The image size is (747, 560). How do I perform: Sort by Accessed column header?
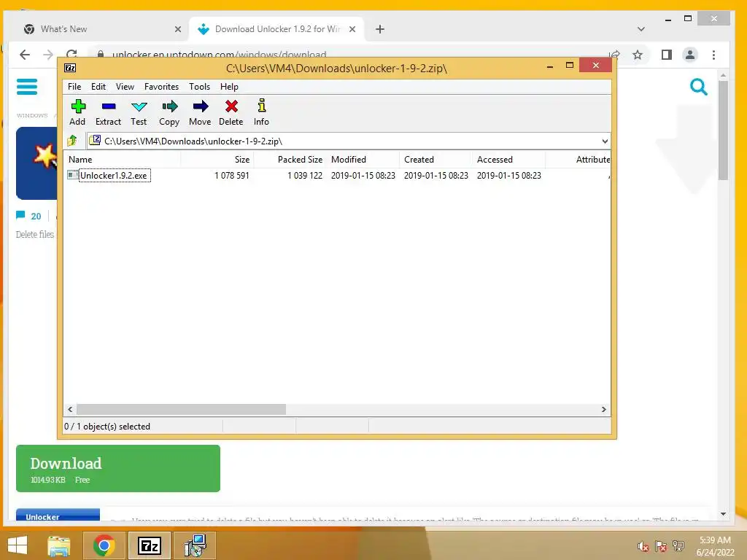pyautogui.click(x=508, y=160)
